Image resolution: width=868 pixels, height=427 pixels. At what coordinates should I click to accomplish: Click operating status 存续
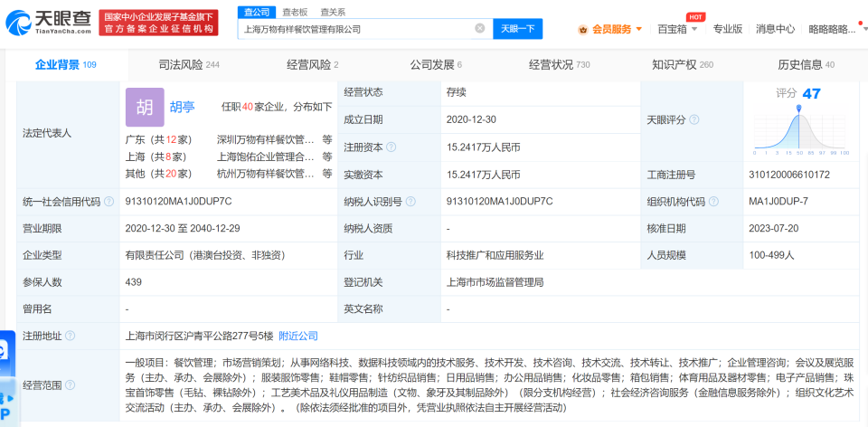456,92
